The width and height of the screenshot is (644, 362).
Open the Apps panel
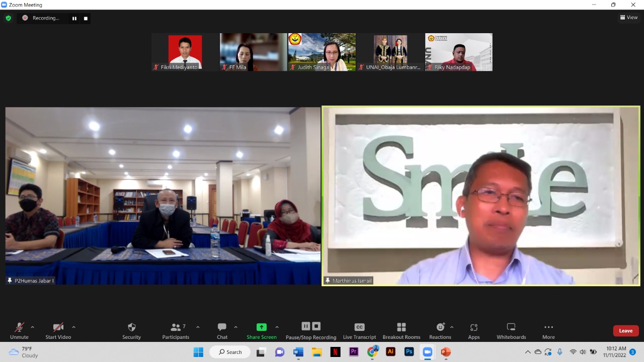(x=473, y=330)
